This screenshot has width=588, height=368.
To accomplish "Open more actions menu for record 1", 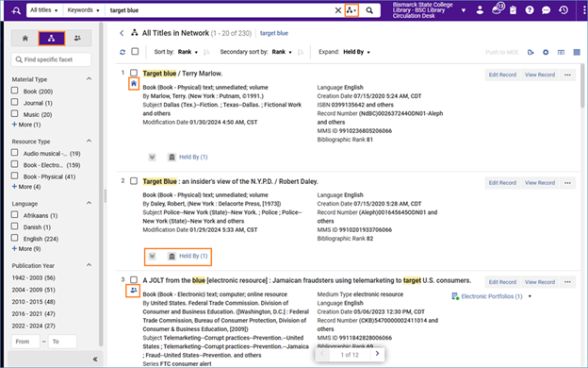I will tap(567, 75).
